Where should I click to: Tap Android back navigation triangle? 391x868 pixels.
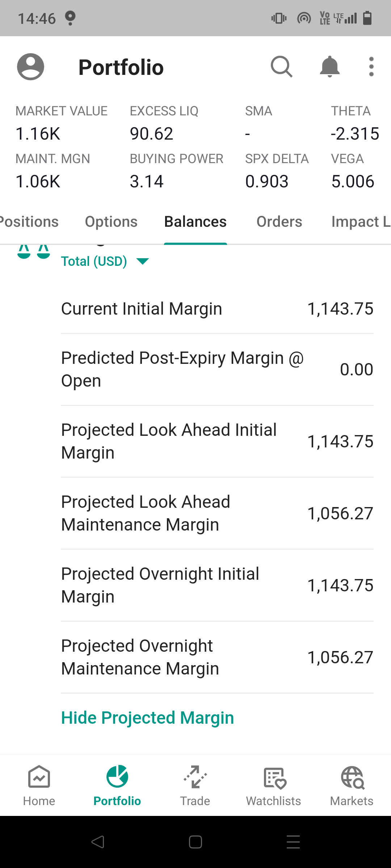[98, 842]
